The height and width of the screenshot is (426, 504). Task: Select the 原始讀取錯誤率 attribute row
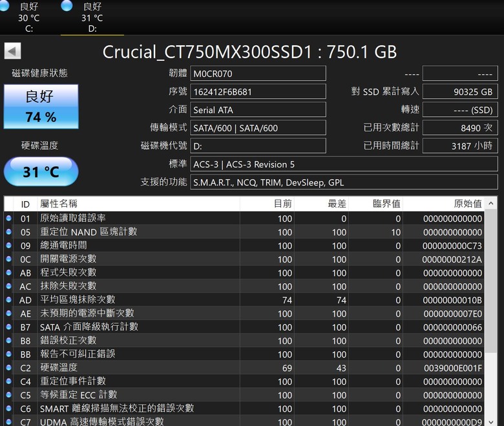pyautogui.click(x=244, y=218)
